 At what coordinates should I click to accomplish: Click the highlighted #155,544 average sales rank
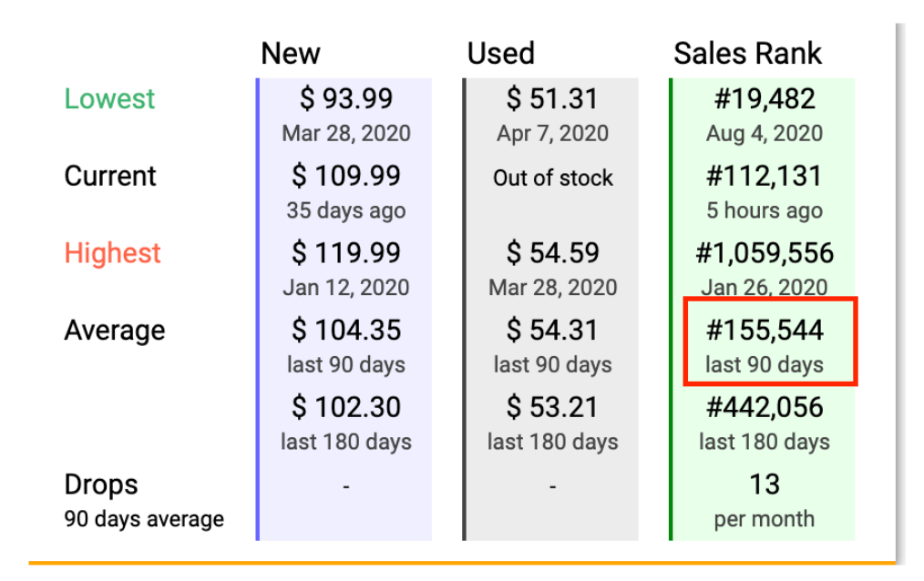[x=765, y=331]
